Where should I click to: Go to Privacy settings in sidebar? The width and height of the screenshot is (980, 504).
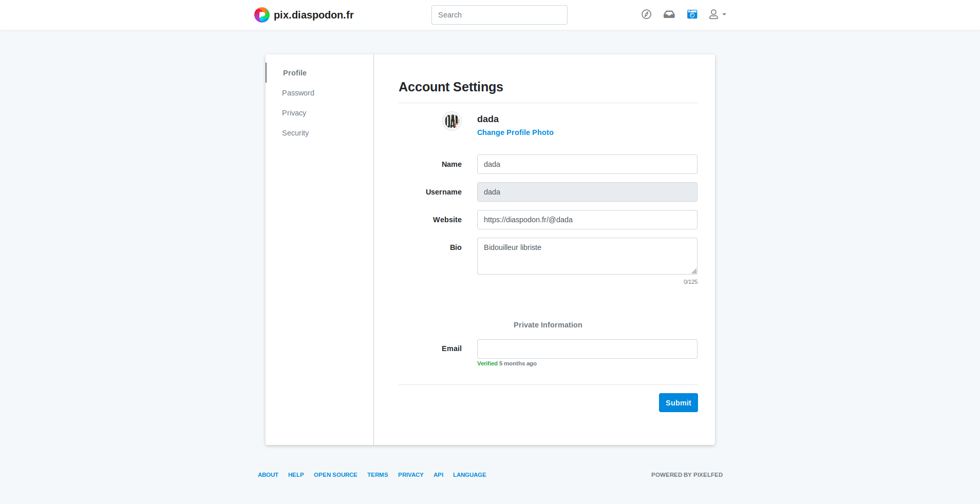[294, 113]
